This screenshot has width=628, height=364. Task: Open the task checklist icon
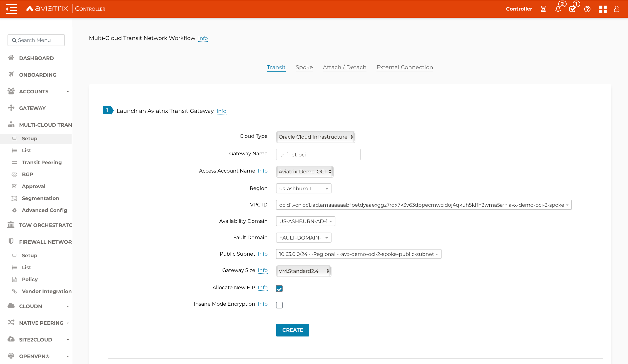click(x=572, y=9)
